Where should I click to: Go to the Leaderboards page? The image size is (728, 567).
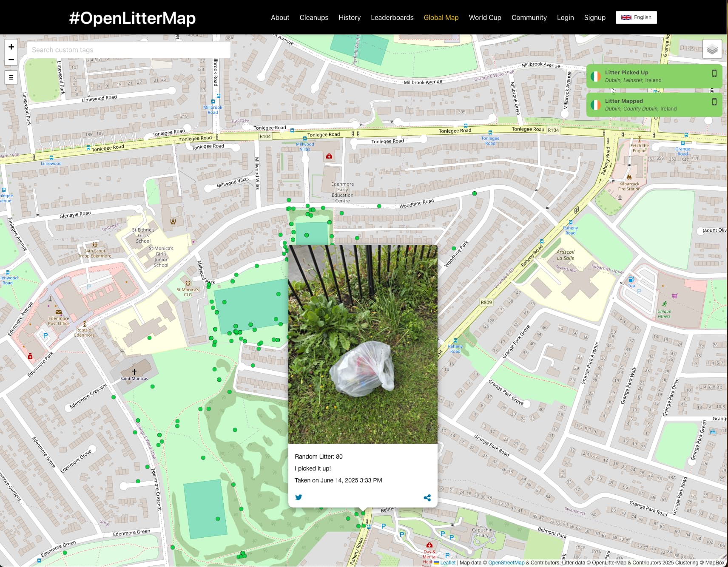pos(392,17)
